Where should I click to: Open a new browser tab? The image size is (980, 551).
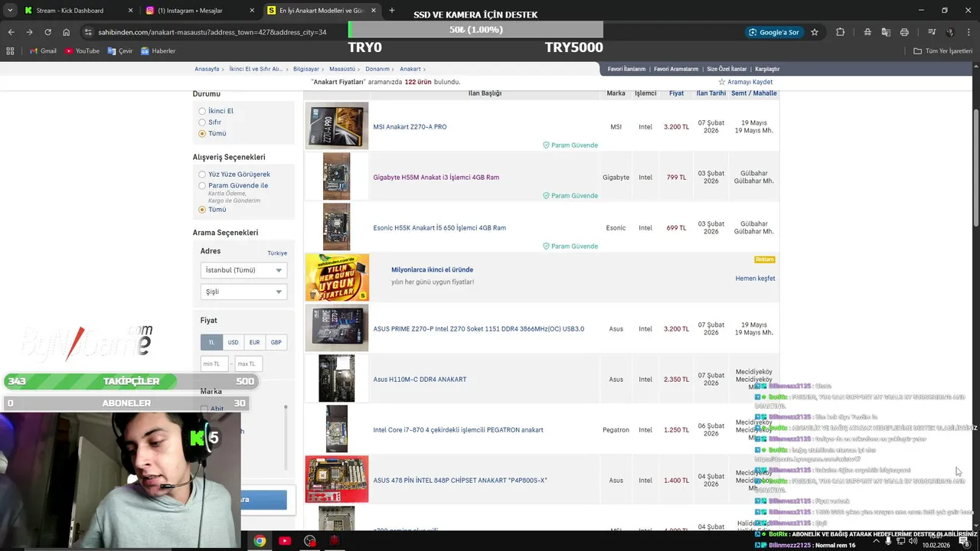392,11
